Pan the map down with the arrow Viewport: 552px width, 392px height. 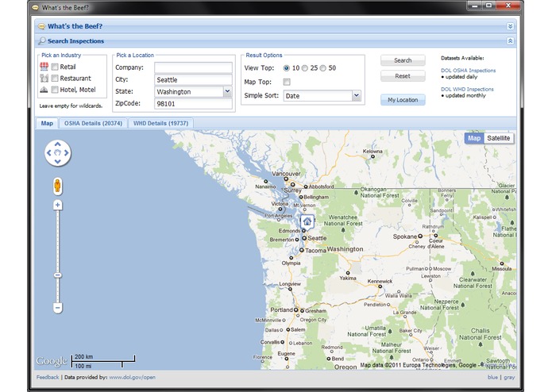[58, 161]
